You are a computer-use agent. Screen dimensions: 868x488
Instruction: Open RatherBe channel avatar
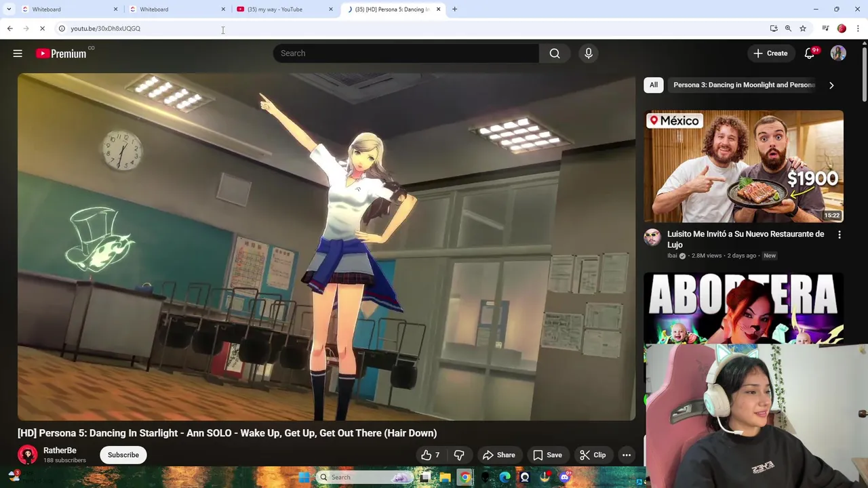point(28,455)
